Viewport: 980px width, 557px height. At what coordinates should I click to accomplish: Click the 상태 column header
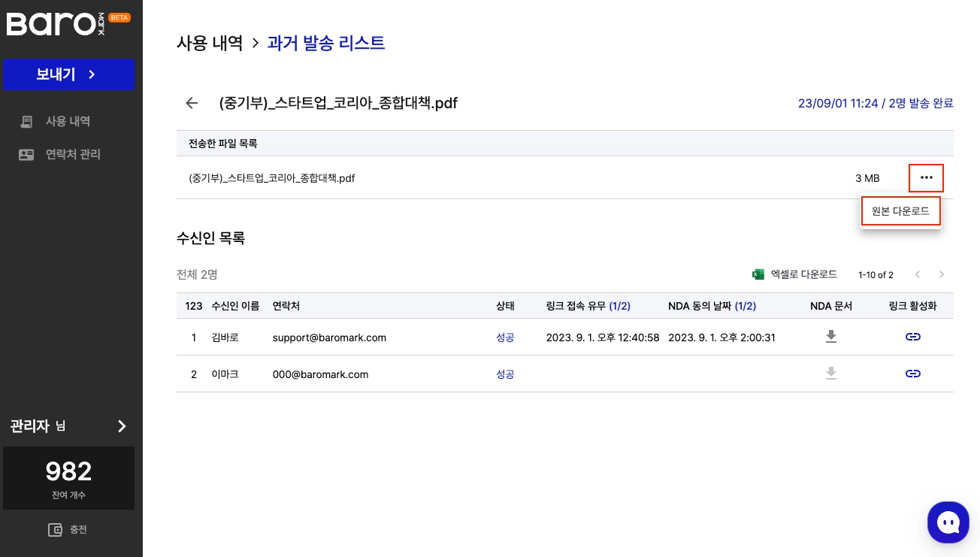click(x=505, y=306)
